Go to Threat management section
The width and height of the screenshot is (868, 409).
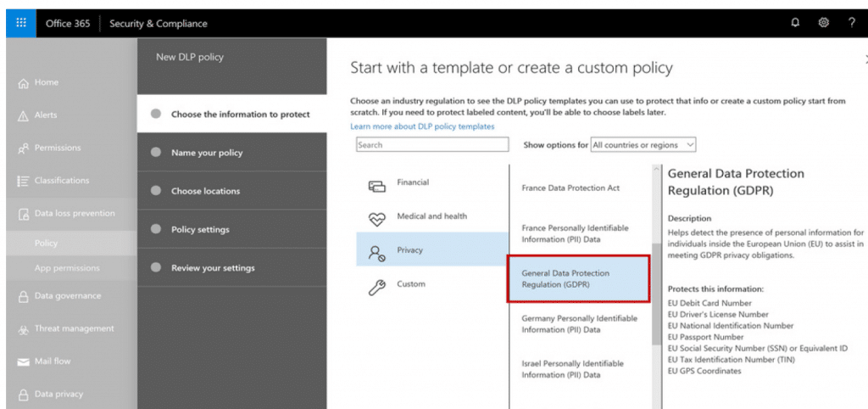[75, 328]
